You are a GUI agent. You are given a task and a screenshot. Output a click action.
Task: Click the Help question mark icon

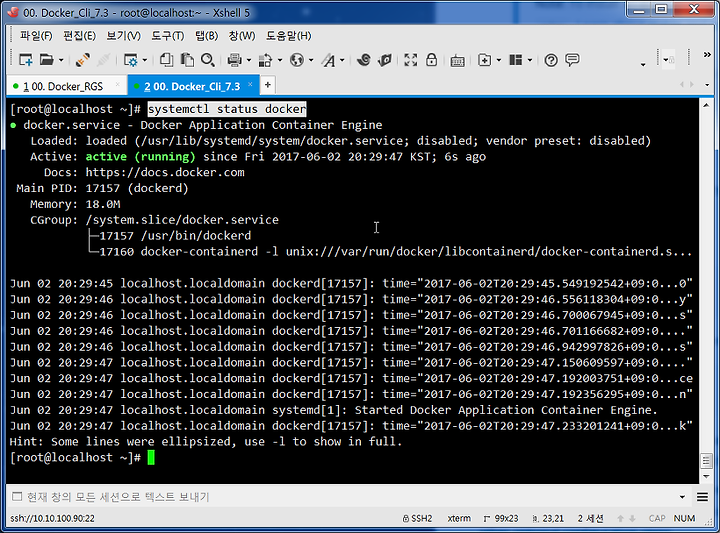click(x=551, y=60)
